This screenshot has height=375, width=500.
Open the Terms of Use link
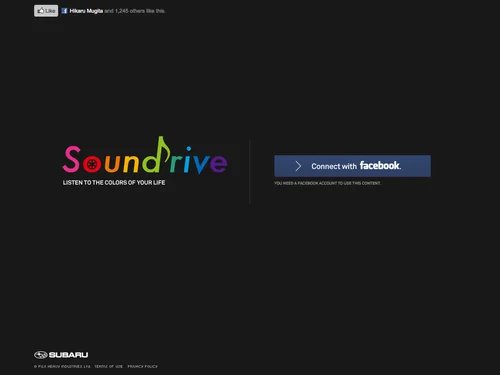coord(109,366)
